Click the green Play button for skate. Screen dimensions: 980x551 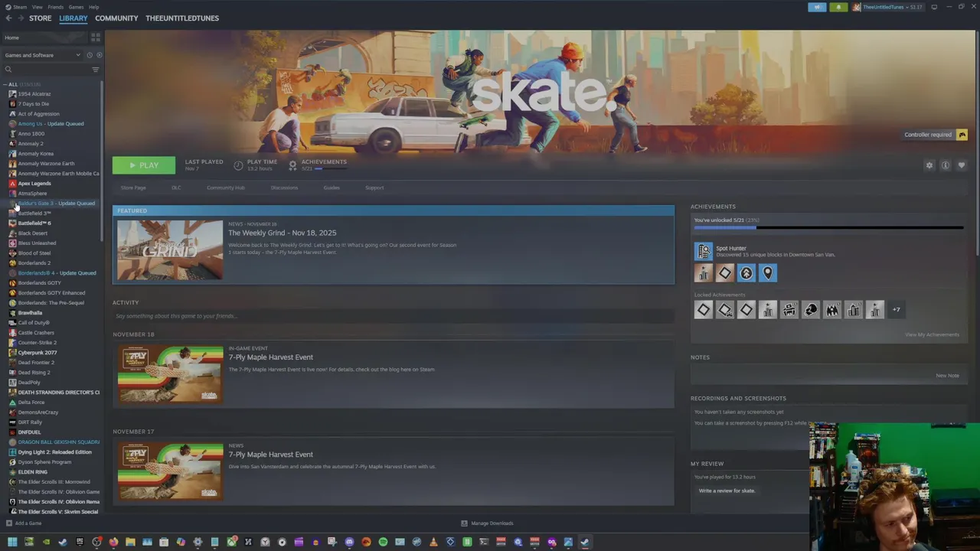(144, 165)
